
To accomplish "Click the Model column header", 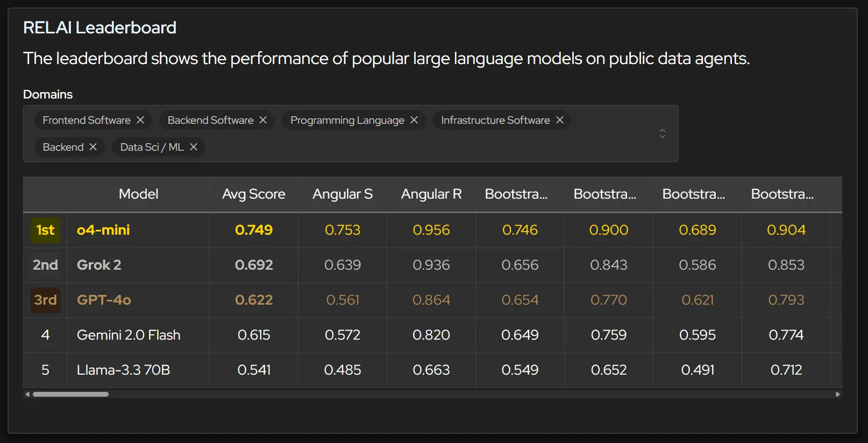I will tap(139, 194).
